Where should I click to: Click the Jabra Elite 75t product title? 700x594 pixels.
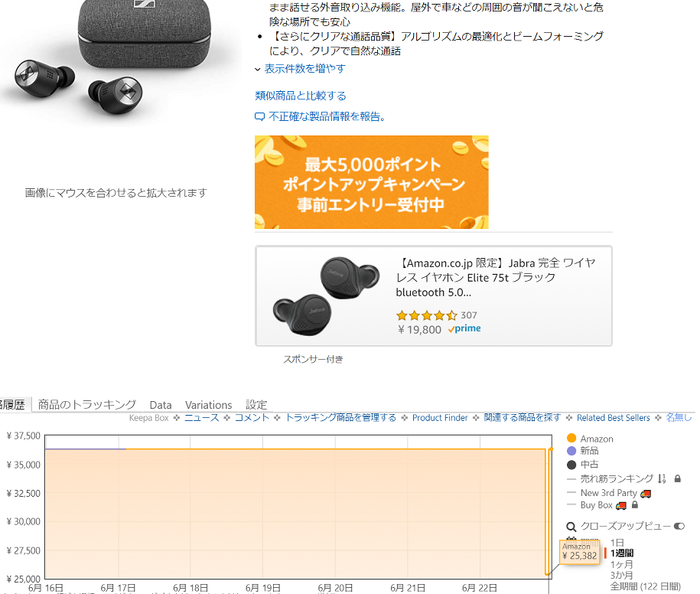click(x=496, y=277)
